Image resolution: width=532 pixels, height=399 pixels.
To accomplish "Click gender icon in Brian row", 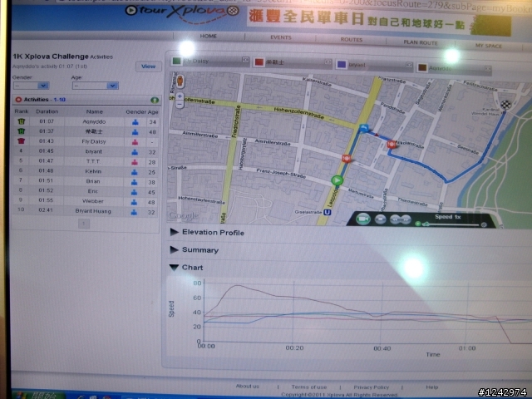I will click(x=135, y=182).
